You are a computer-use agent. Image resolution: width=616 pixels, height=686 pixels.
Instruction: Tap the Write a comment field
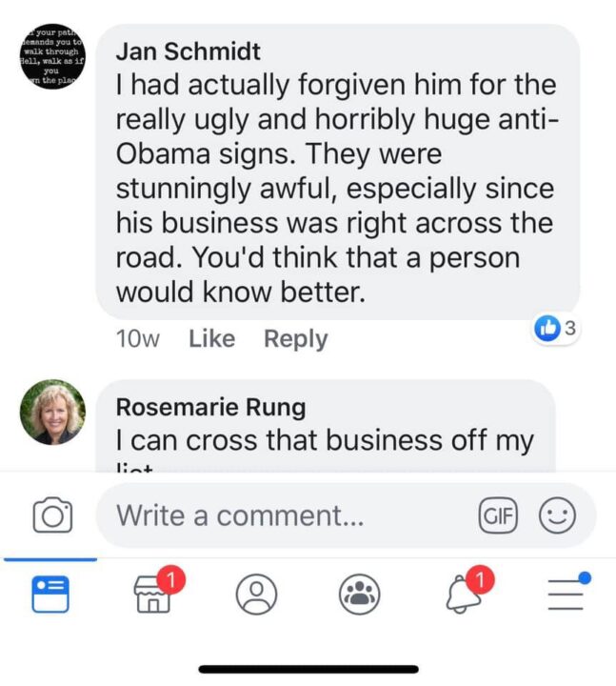click(286, 516)
